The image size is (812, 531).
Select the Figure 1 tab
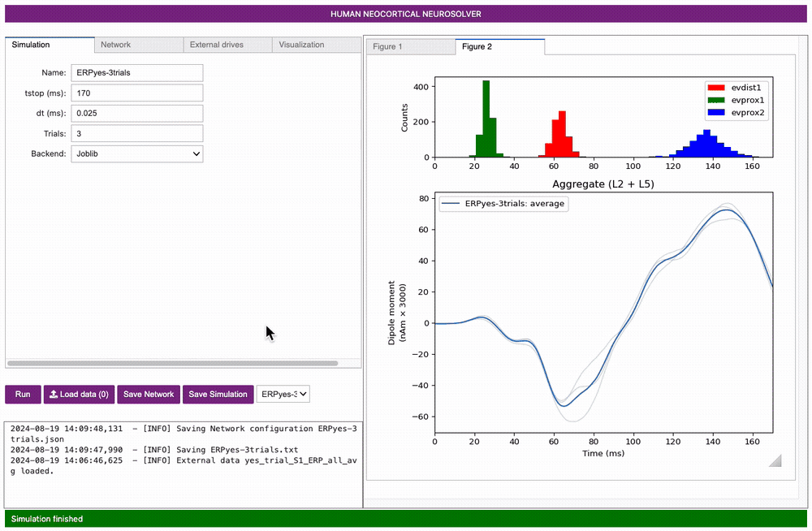coord(387,47)
